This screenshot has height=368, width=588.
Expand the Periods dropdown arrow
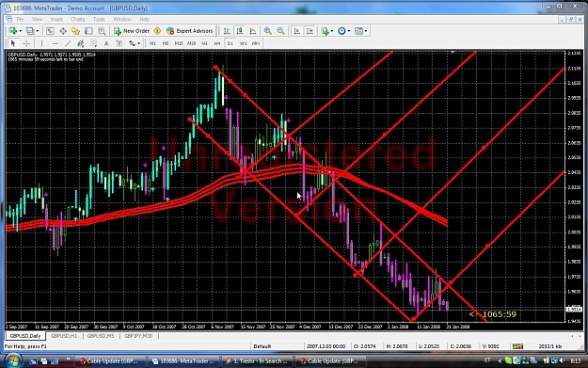click(x=348, y=31)
